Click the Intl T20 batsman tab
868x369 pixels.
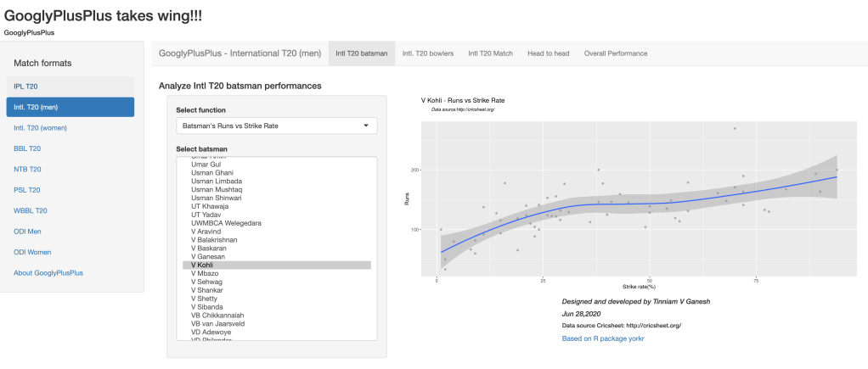point(361,53)
